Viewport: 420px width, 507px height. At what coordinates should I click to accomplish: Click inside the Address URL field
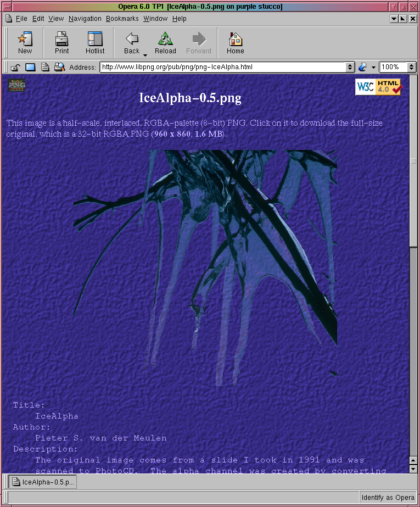pos(220,67)
